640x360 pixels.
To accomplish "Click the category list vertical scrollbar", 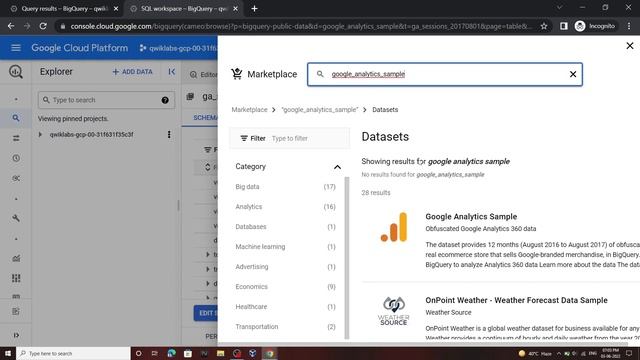I will [x=347, y=258].
